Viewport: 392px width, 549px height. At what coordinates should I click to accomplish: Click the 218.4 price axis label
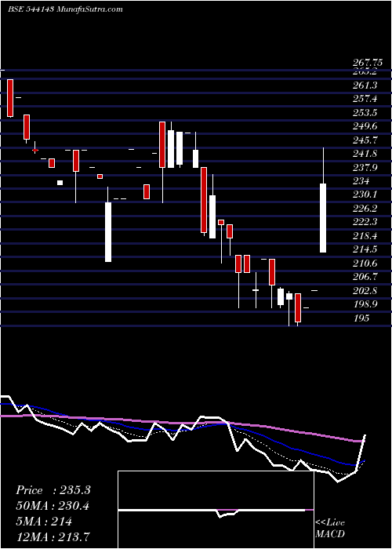365,235
